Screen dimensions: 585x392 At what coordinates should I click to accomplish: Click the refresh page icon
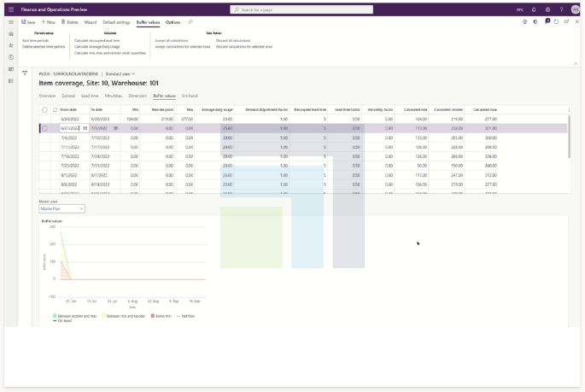(556, 21)
